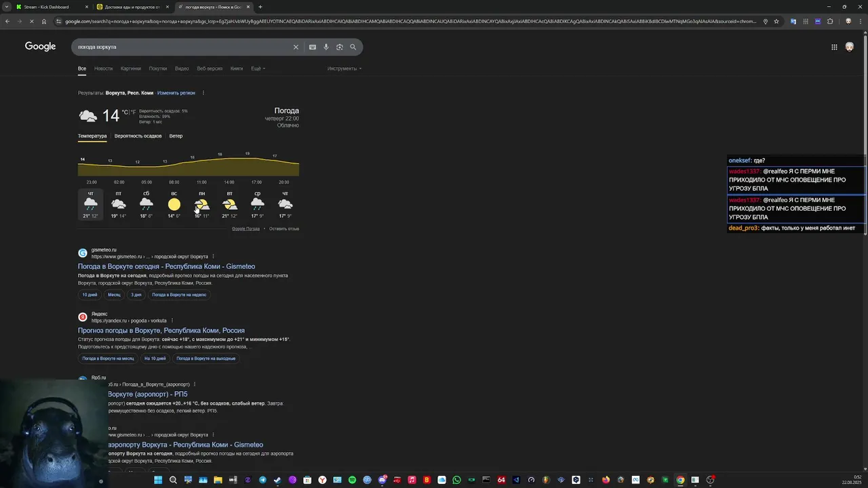Click the Оставить отзыв link
This screenshot has width=868, height=488.
point(284,229)
